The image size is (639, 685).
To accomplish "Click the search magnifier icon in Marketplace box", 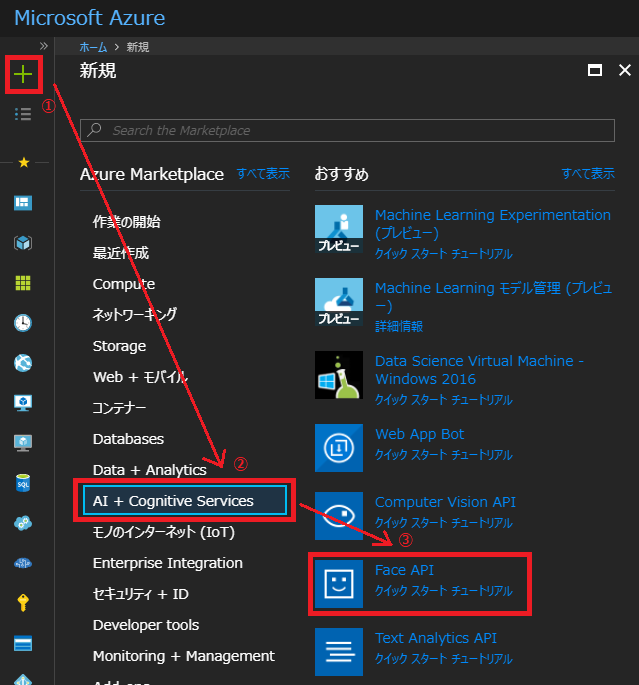I will point(94,130).
